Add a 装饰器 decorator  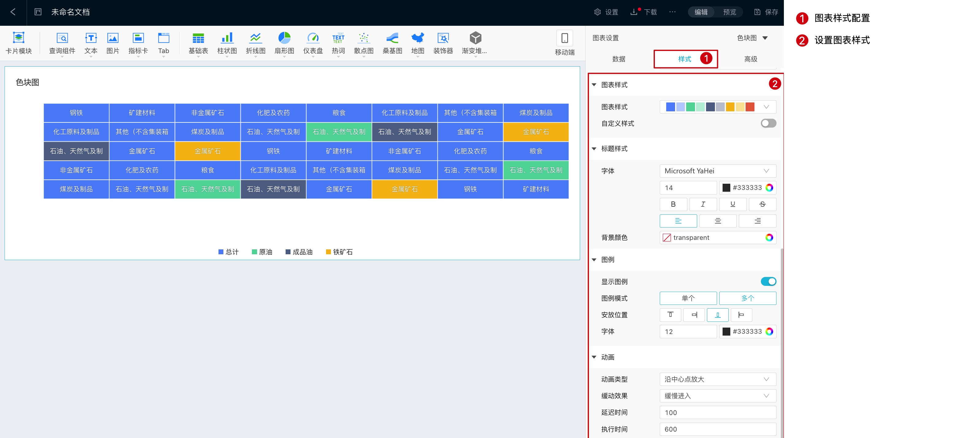[443, 43]
